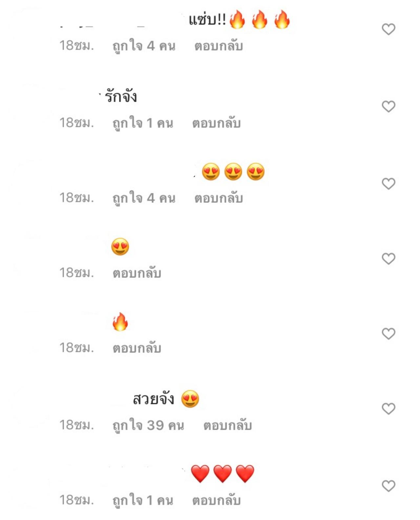The width and height of the screenshot is (420, 520).
Task: Open likes list under three heart-eyes comment
Action: coord(144,198)
